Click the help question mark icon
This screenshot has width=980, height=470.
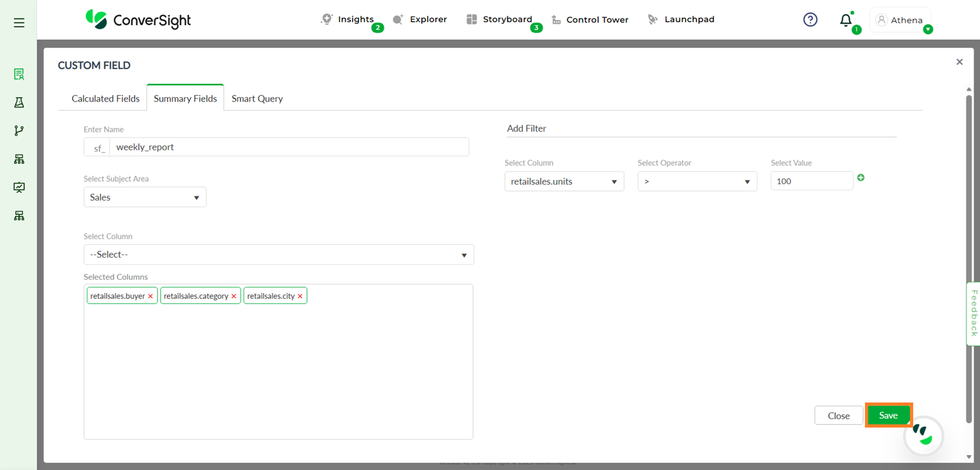tap(810, 20)
